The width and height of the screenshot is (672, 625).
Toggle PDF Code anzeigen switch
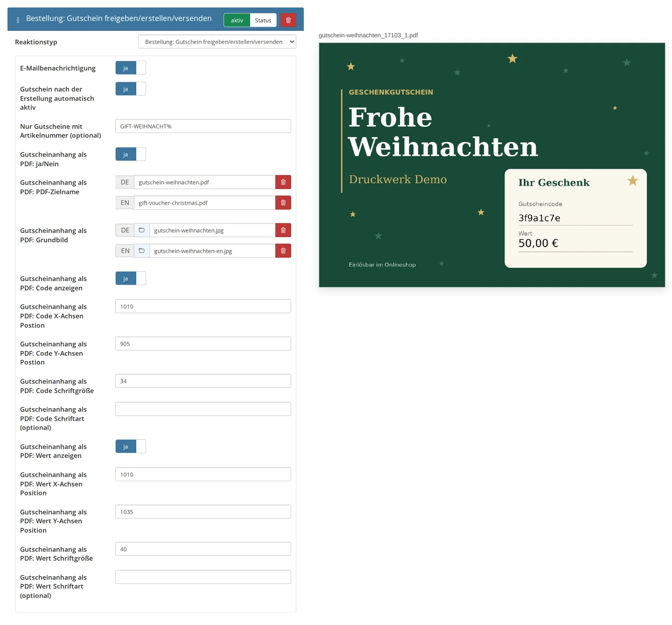coord(131,278)
